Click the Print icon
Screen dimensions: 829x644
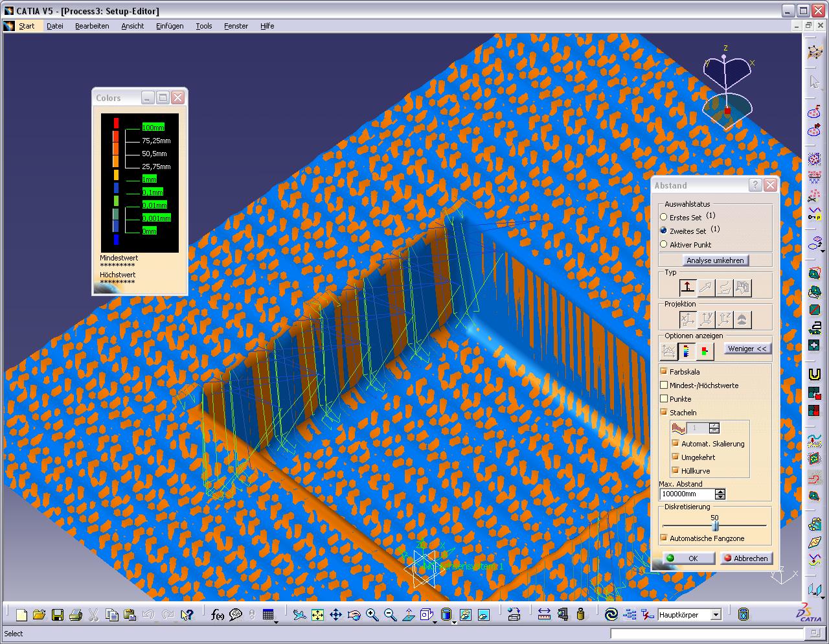tap(75, 615)
